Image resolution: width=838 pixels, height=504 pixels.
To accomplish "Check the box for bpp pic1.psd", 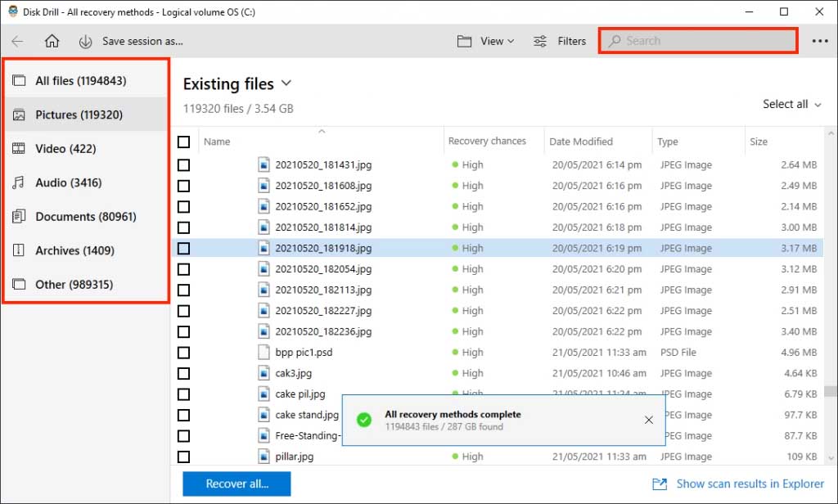I will click(183, 352).
